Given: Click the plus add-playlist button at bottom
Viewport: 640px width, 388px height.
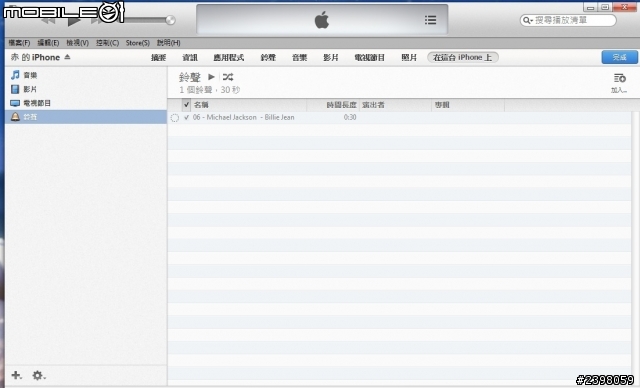Looking at the screenshot, I should click(16, 375).
